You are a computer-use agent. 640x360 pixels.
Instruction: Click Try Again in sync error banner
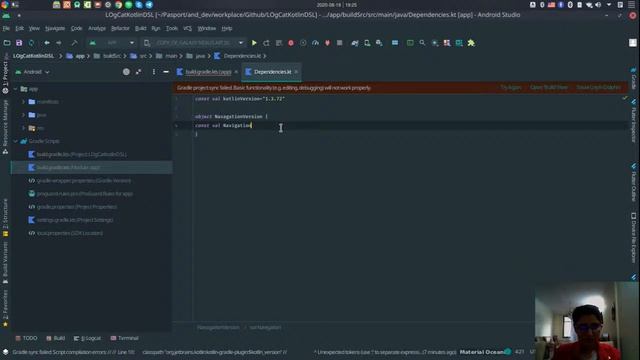(x=511, y=87)
